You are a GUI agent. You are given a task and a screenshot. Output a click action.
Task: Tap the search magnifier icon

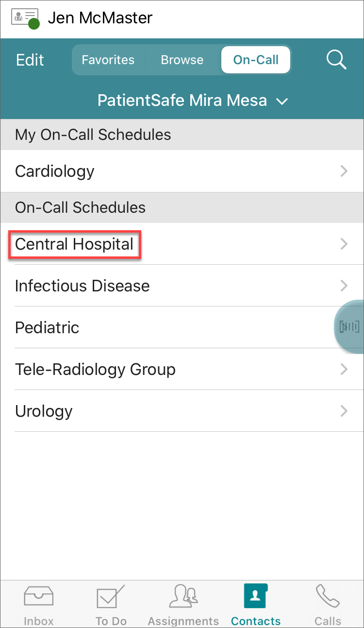pos(336,60)
